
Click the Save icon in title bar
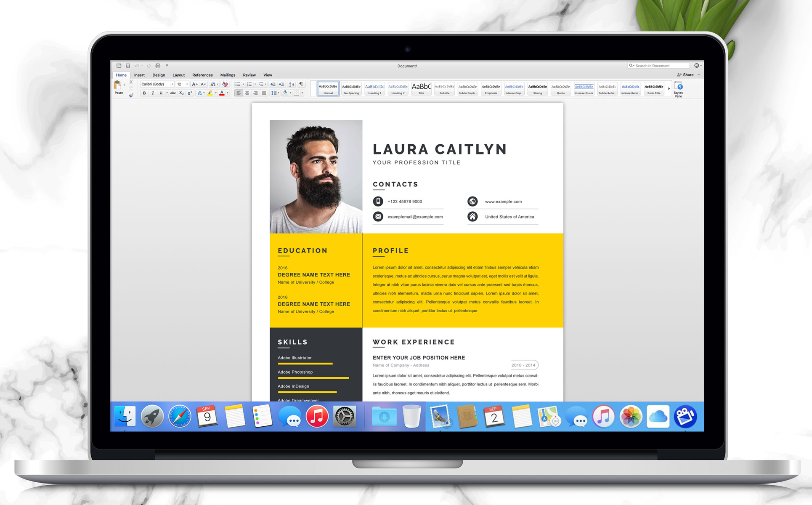tap(128, 66)
